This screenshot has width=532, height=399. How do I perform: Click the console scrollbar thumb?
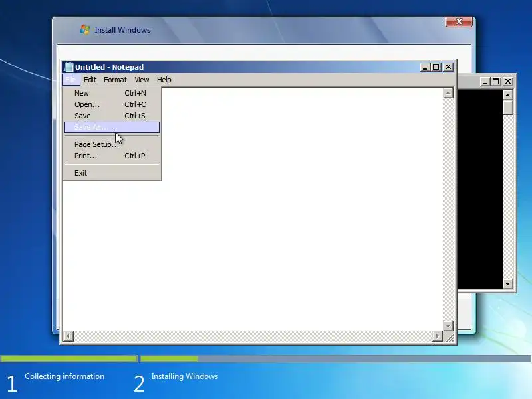[507, 108]
